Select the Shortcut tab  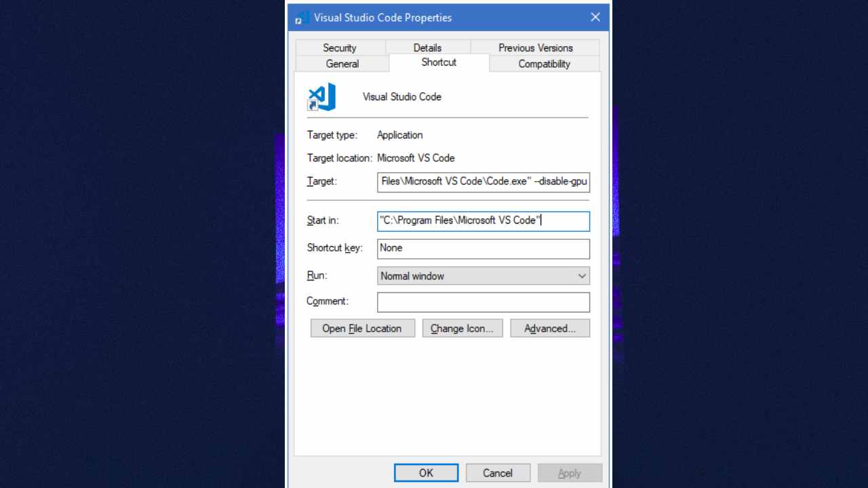[x=439, y=62]
